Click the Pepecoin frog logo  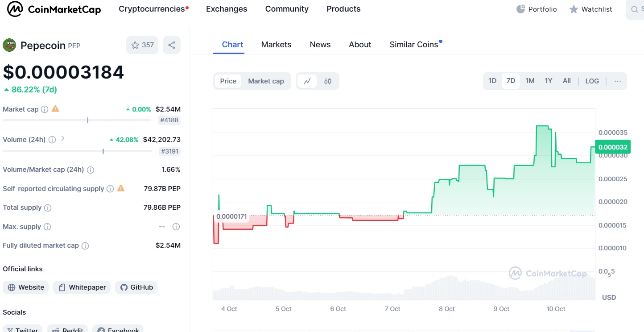pos(9,45)
